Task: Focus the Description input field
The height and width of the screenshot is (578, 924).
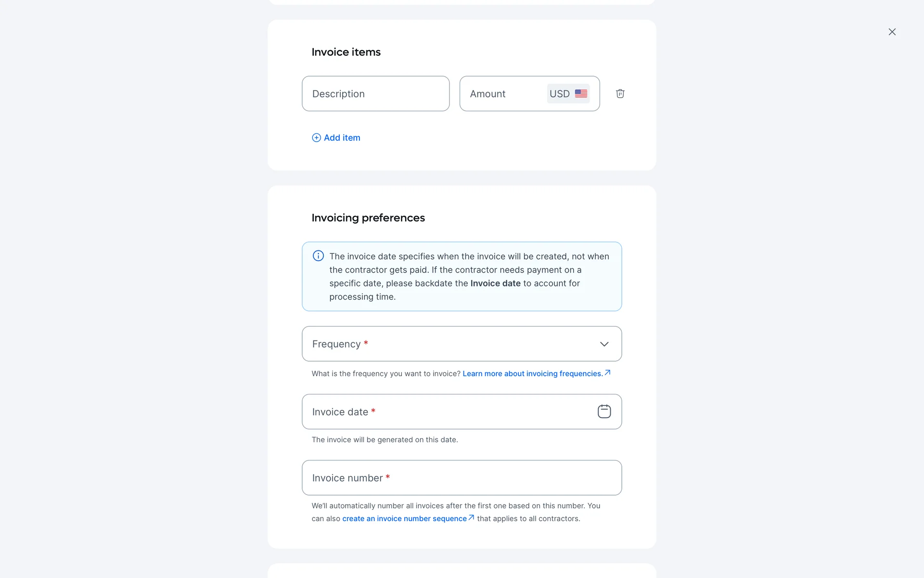Action: tap(375, 93)
